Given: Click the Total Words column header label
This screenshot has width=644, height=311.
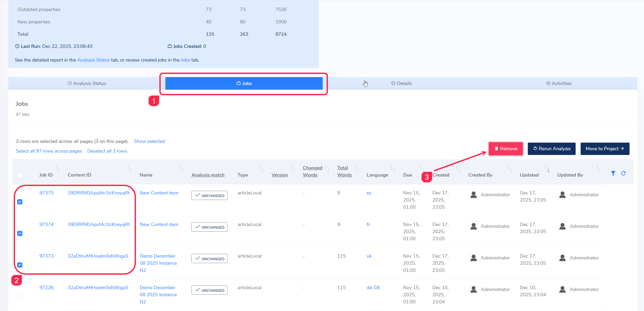Looking at the screenshot, I should click(x=344, y=171).
